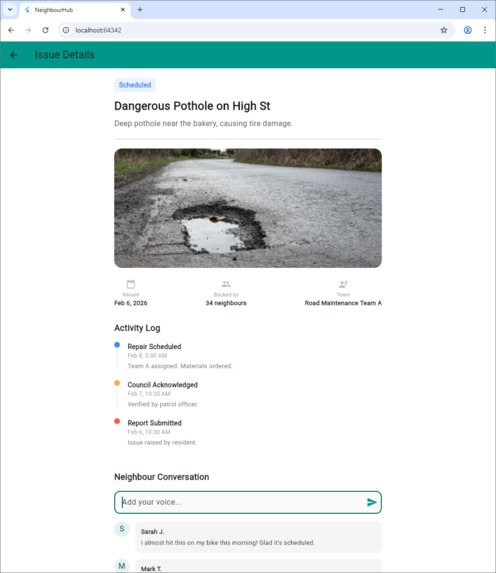Close the NeighbourHub tab
Screen dimensions: 496x573
123,10
